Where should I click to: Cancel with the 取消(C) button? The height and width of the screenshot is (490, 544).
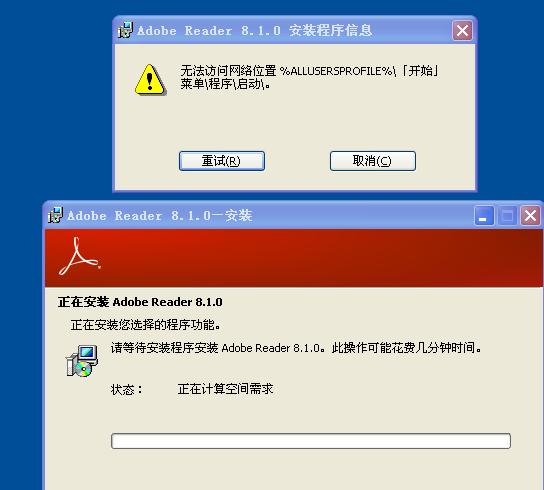[x=373, y=161]
